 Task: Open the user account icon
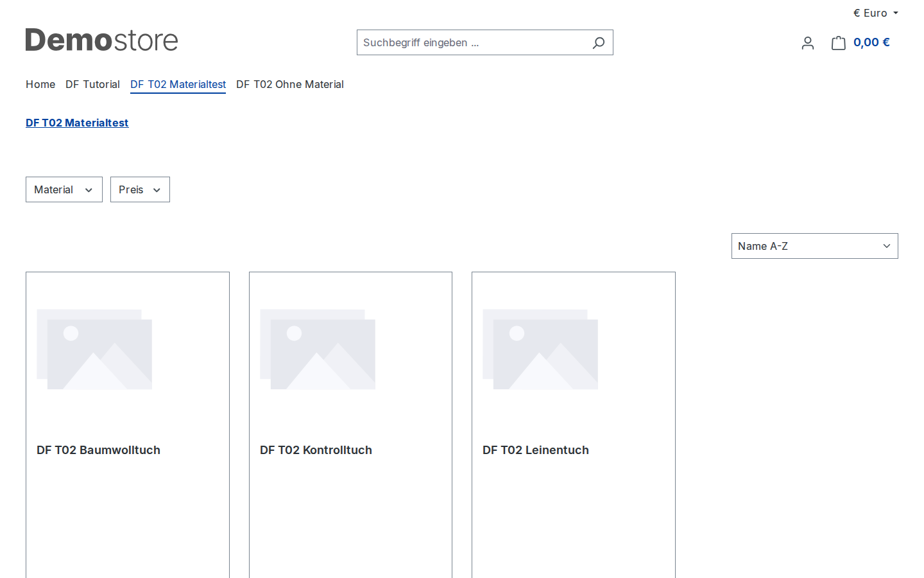(808, 43)
